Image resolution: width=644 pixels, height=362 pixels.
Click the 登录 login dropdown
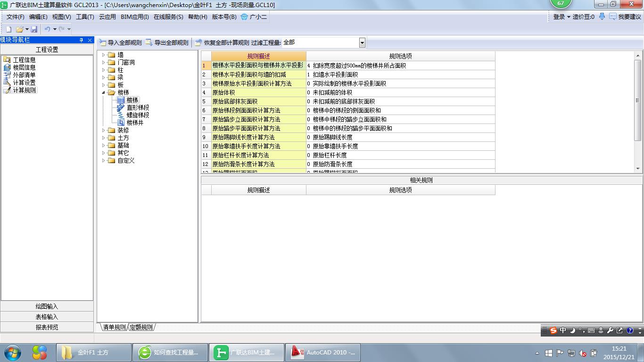(561, 17)
